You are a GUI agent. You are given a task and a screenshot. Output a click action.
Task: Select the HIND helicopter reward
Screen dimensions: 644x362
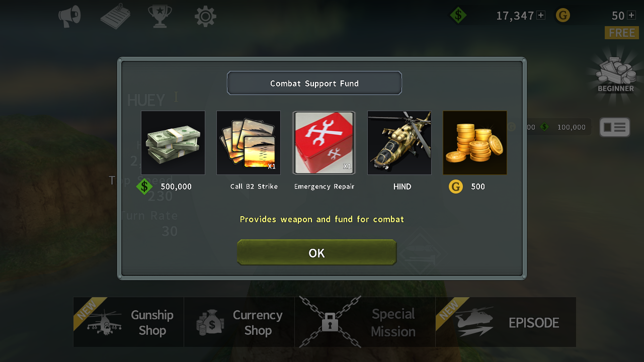(x=399, y=143)
